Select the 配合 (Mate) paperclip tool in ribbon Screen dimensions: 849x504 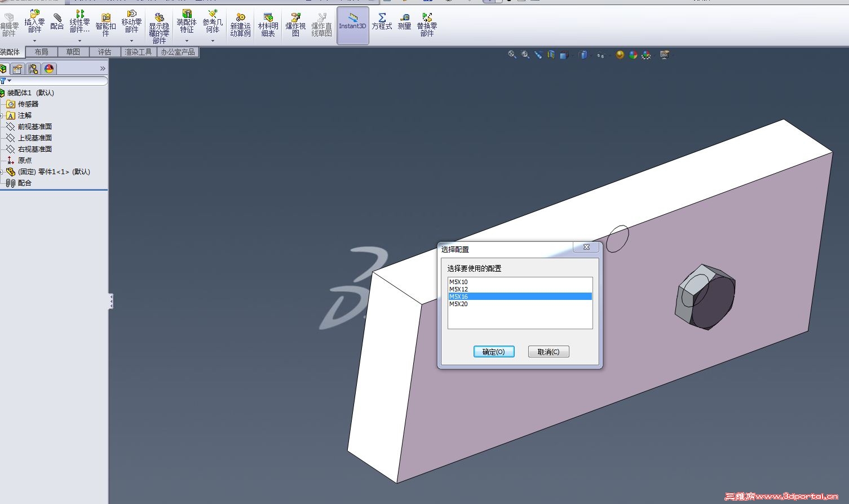coord(57,21)
